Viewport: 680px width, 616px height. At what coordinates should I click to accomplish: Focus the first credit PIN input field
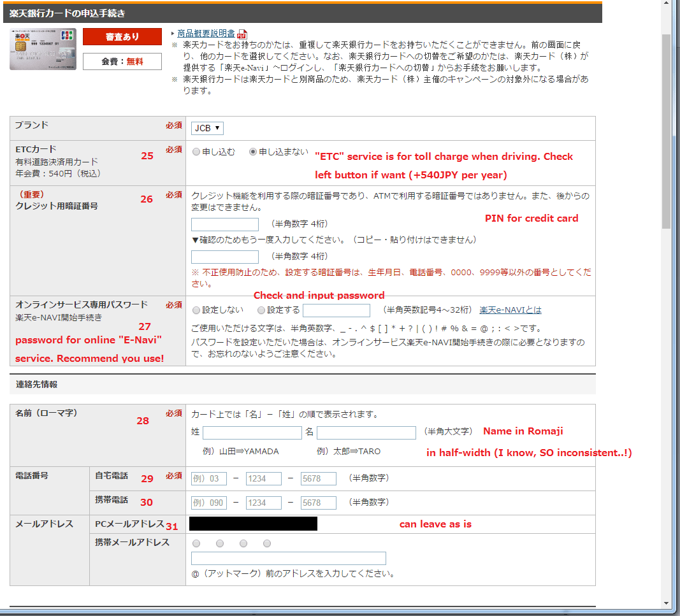pos(224,224)
